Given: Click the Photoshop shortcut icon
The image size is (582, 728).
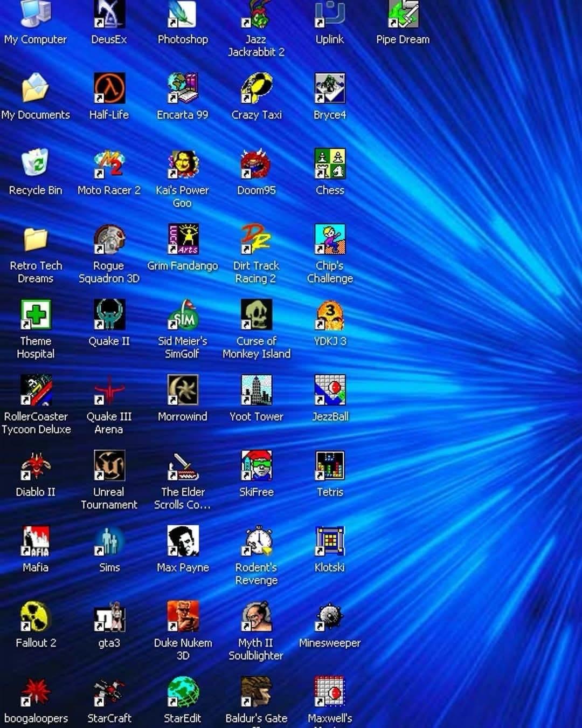Looking at the screenshot, I should coord(183,13).
